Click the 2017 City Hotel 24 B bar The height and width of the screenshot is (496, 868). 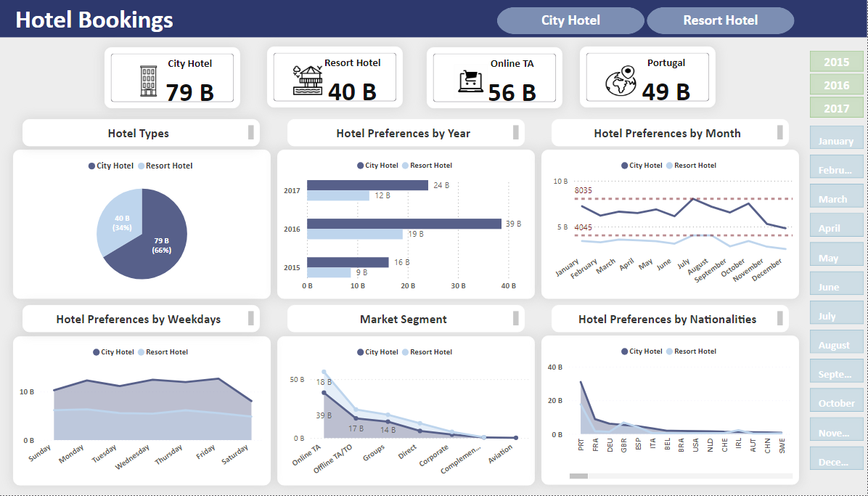(x=367, y=185)
